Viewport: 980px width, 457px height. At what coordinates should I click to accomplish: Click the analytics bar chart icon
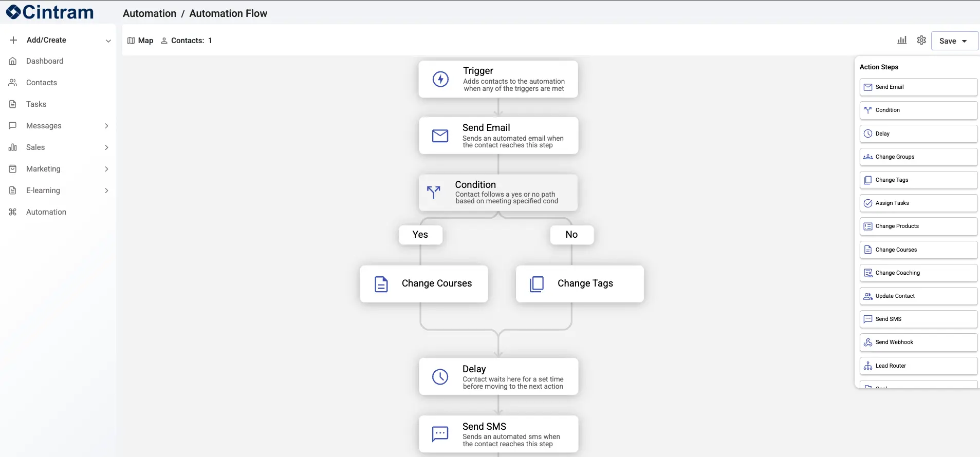click(x=901, y=40)
